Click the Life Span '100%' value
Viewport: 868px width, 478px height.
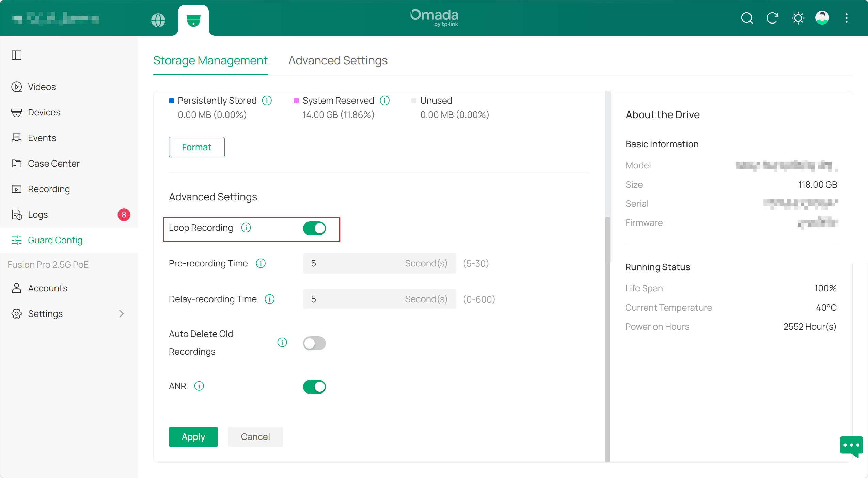825,288
